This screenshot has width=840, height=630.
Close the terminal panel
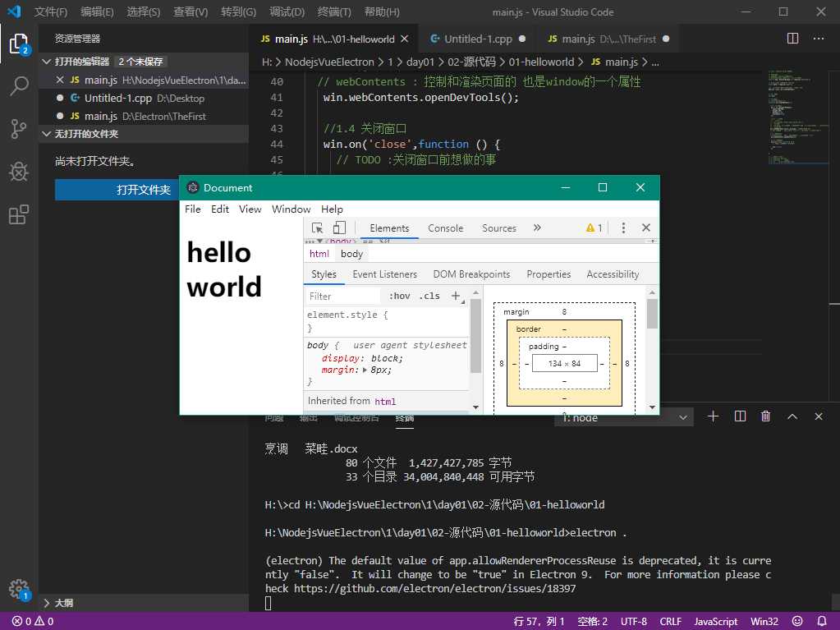[819, 416]
